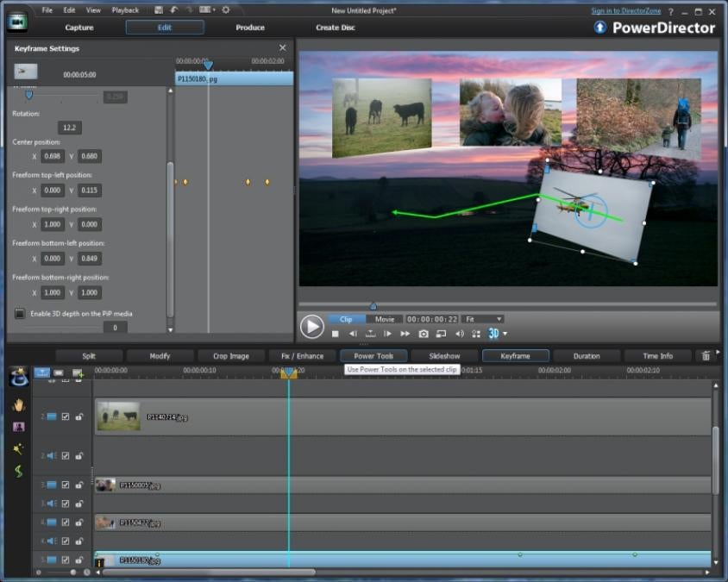Fast forward the preview
Image resolution: width=728 pixels, height=582 pixels.
point(405,334)
